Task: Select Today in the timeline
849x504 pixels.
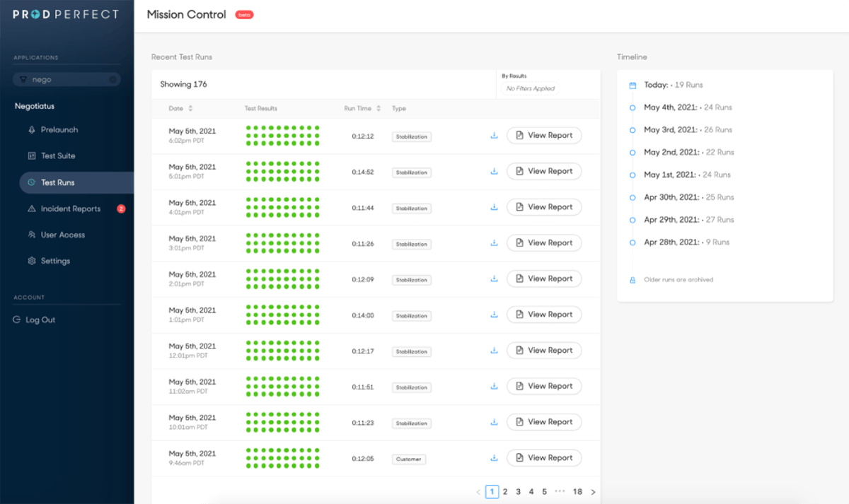Action: [x=673, y=86]
